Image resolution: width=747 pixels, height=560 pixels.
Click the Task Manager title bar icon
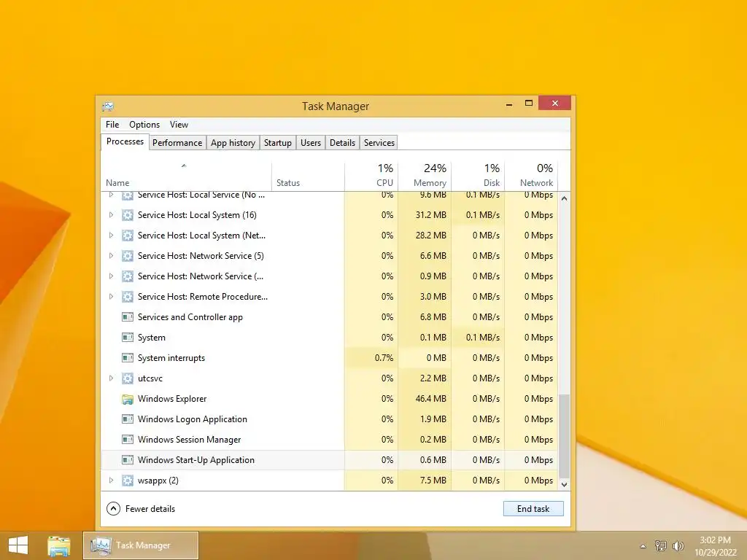(x=108, y=106)
